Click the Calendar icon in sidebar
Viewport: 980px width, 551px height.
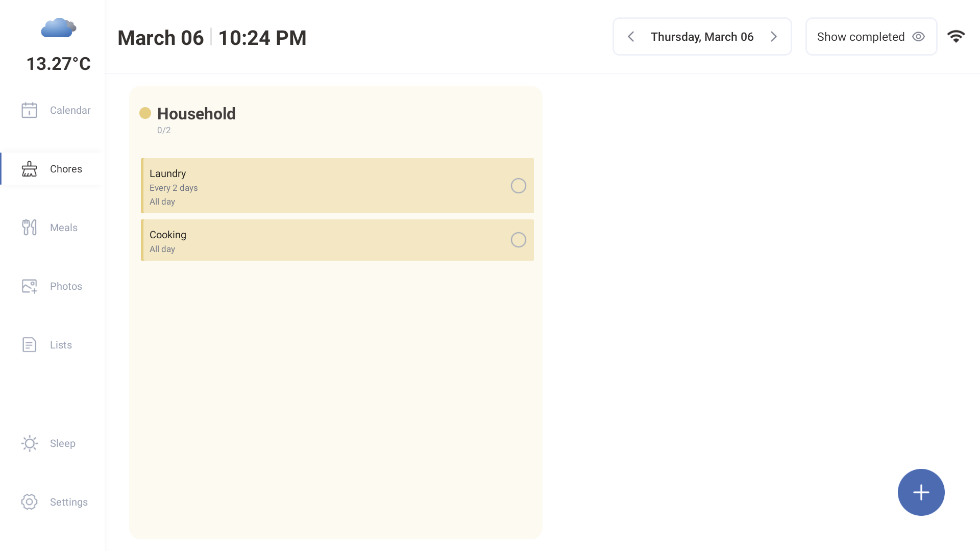click(x=29, y=110)
